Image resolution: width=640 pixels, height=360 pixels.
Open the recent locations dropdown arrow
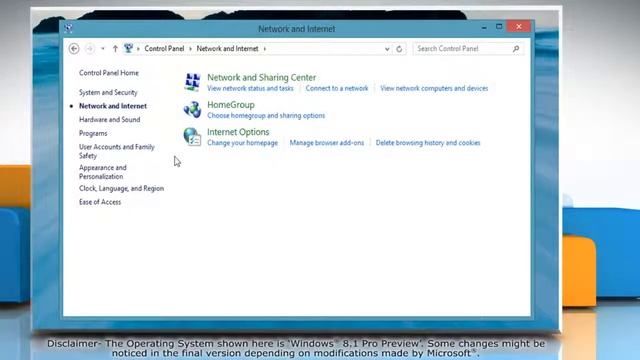[103, 49]
